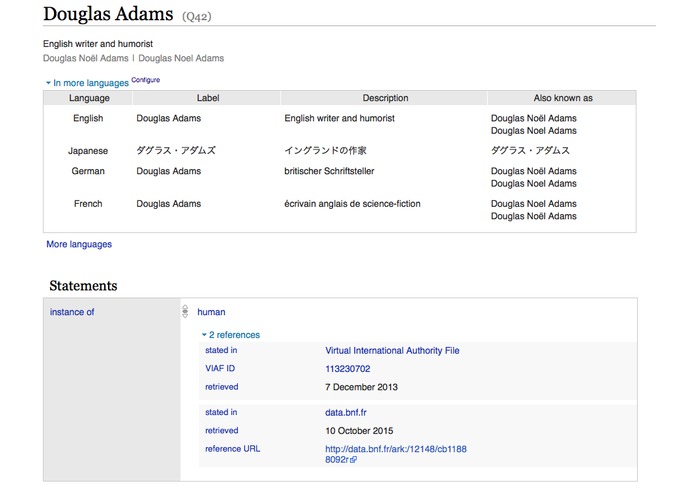695x494 pixels.
Task: Click the reference URL property link
Action: coord(232,448)
